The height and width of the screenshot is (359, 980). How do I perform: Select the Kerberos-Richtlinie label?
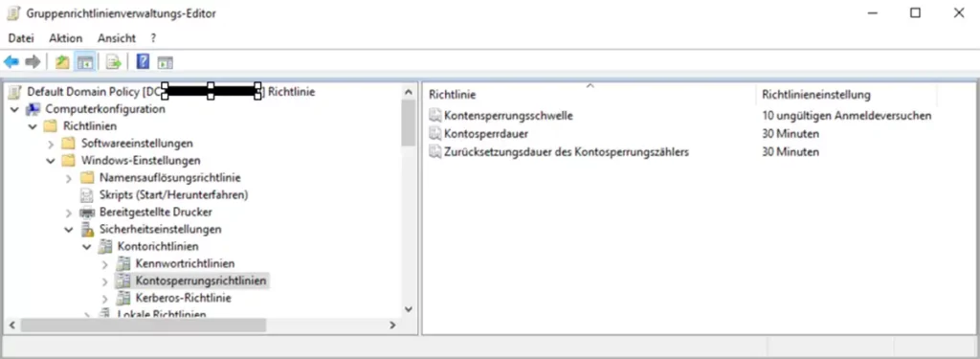pos(183,298)
